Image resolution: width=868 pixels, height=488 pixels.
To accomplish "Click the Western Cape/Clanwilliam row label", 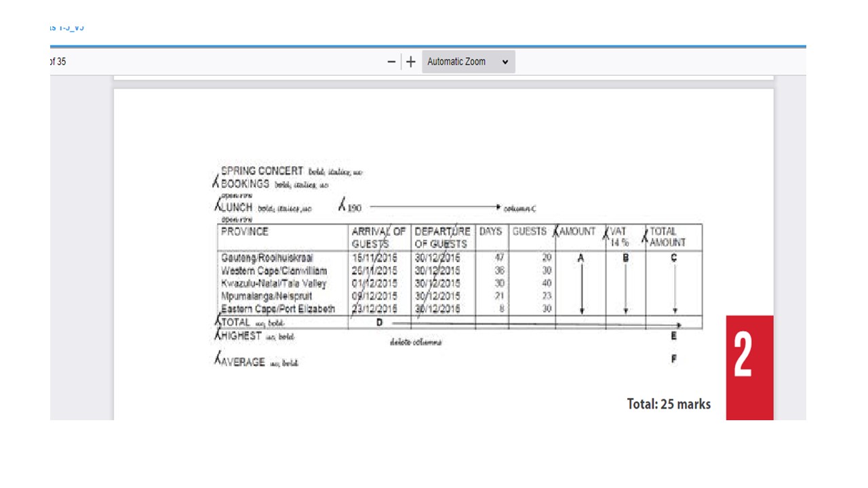I will [274, 271].
